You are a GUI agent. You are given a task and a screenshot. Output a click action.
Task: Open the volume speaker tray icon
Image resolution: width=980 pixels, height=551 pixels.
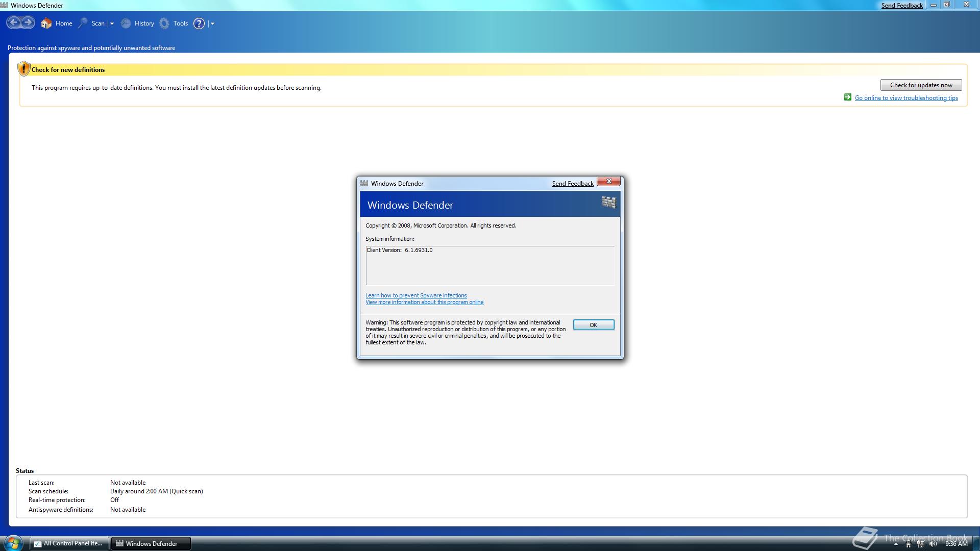(x=933, y=544)
